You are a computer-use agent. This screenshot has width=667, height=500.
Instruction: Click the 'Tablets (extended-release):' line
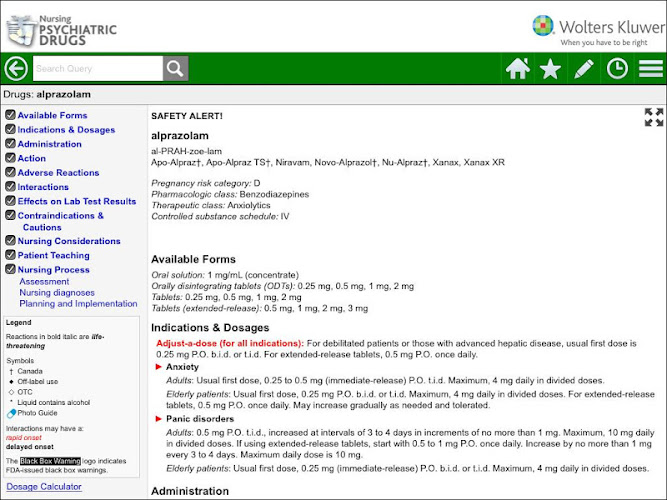(x=259, y=308)
